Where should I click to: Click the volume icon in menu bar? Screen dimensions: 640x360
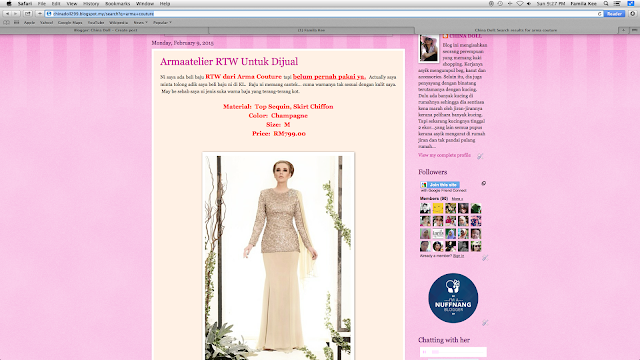tap(529, 3)
